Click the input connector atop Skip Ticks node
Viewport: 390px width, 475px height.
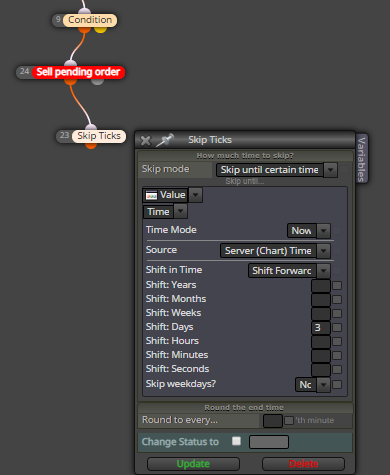(91, 127)
